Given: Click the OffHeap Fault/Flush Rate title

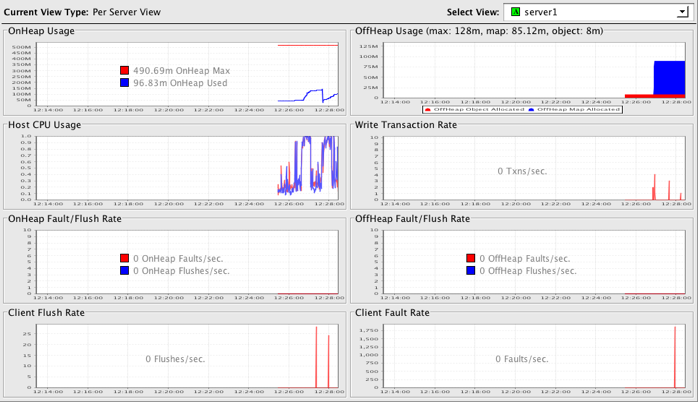Looking at the screenshot, I should click(412, 219).
